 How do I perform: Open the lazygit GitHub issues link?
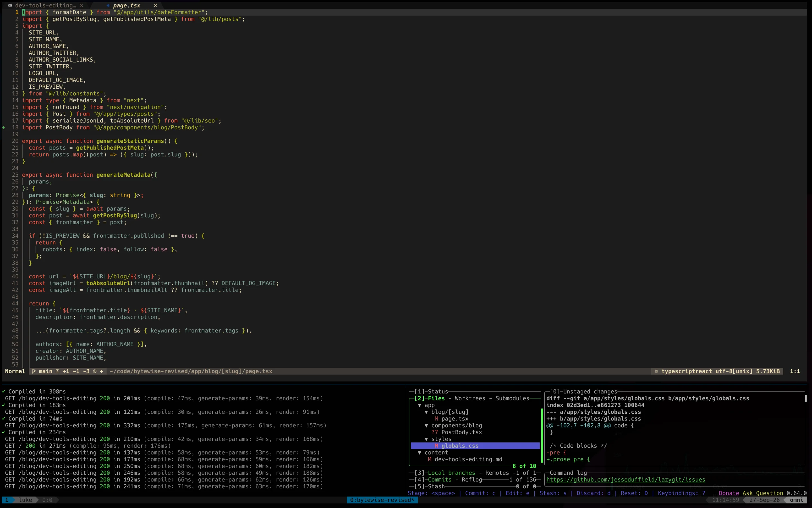coord(625,480)
